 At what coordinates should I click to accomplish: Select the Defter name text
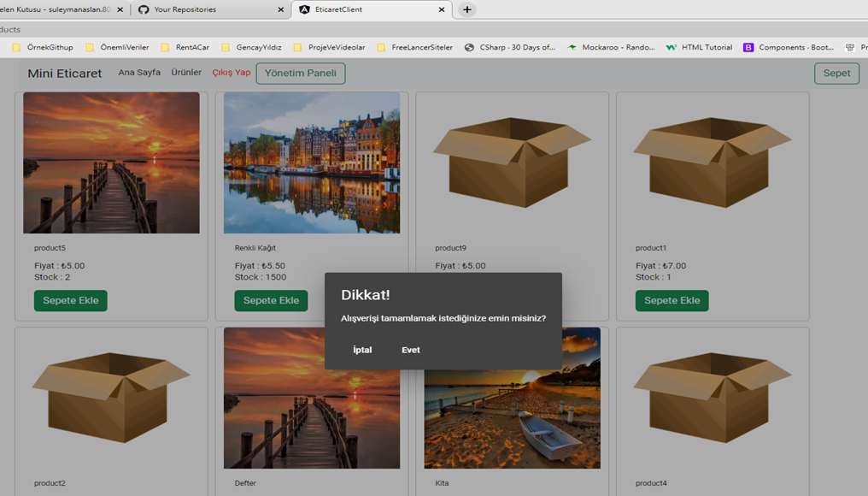245,483
